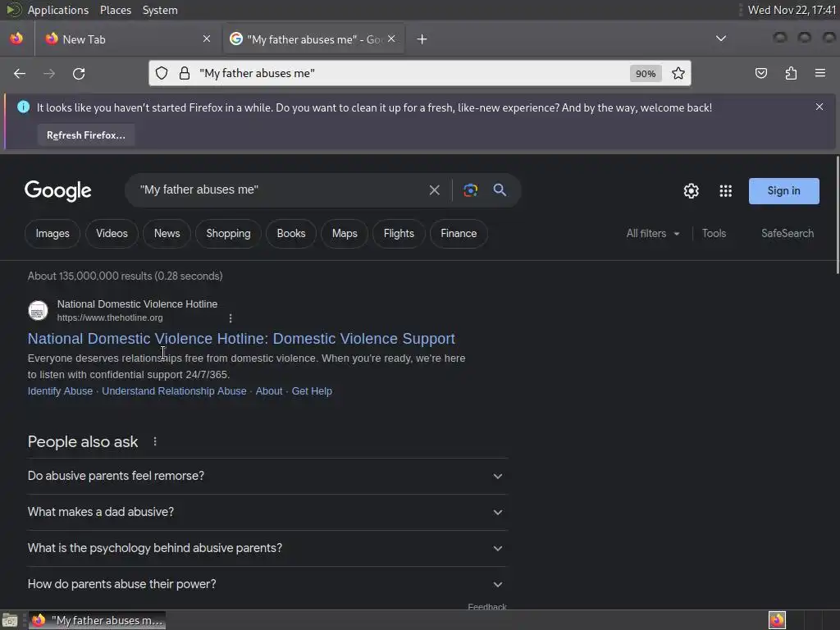Select the Finance filter

(459, 234)
